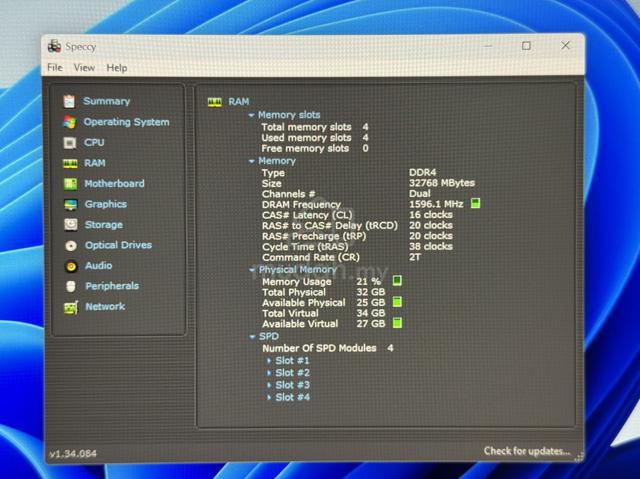Click the Motherboard icon in sidebar

pyautogui.click(x=70, y=184)
